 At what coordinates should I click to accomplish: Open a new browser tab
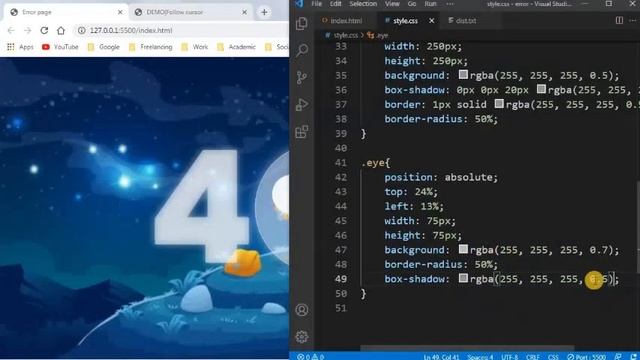click(x=264, y=12)
